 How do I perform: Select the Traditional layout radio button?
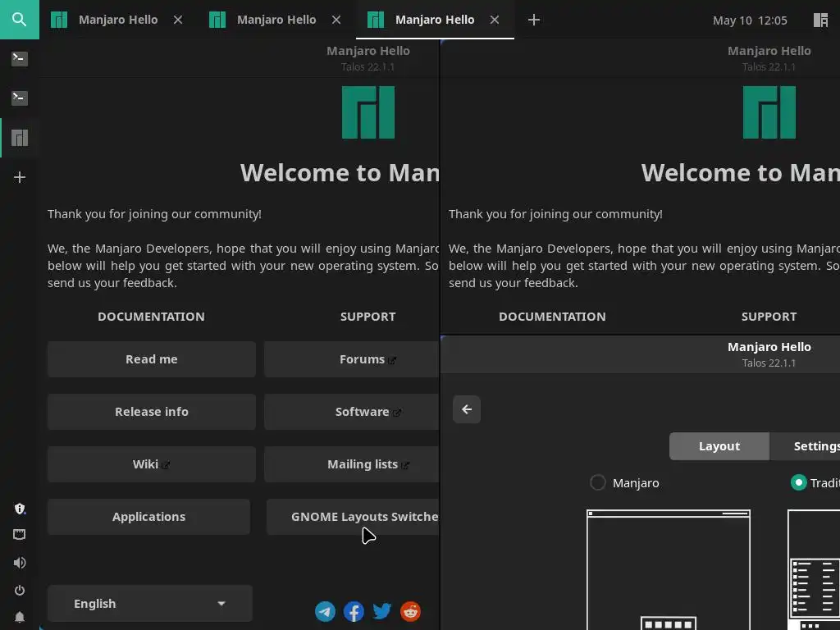798,482
